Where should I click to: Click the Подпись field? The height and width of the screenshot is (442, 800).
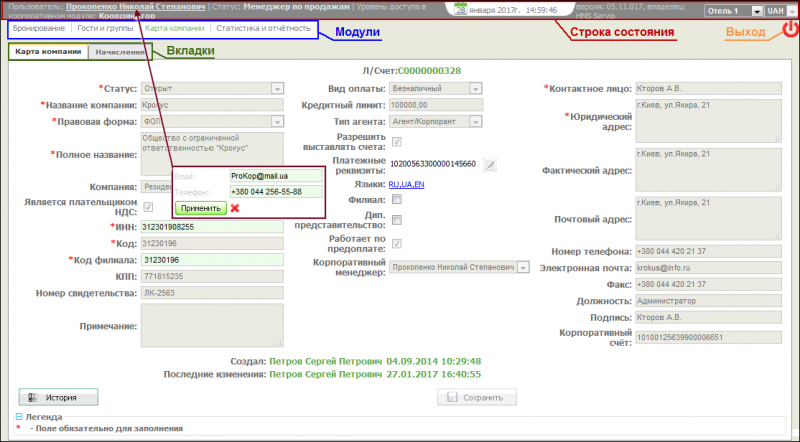click(708, 317)
